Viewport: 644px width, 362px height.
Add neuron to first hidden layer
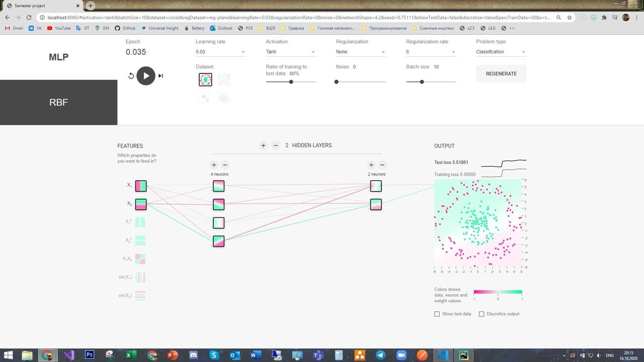pos(214,165)
